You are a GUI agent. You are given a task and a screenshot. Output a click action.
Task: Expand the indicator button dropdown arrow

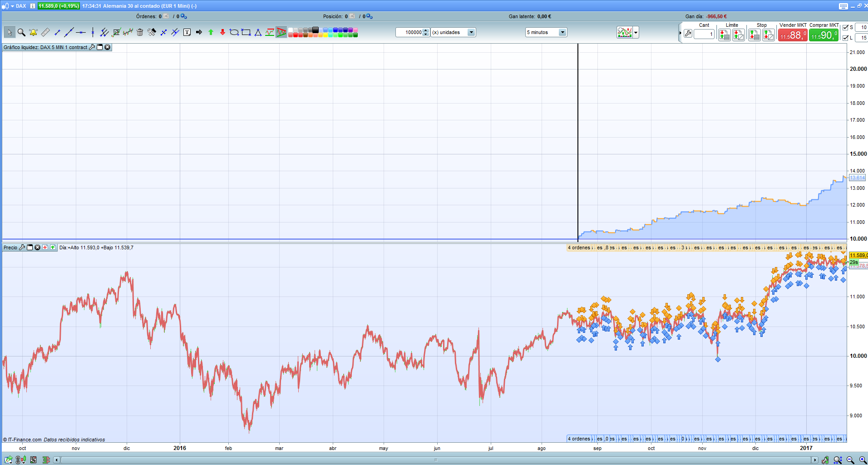[x=636, y=32]
